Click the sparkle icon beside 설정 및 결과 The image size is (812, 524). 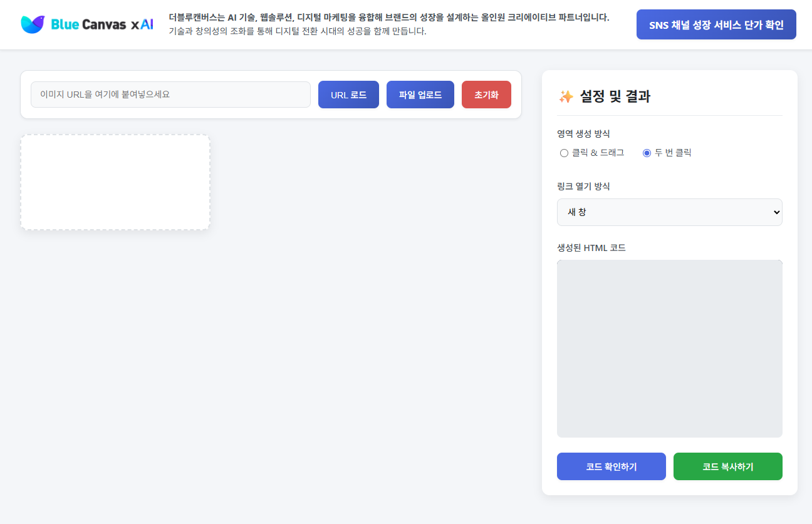point(566,96)
